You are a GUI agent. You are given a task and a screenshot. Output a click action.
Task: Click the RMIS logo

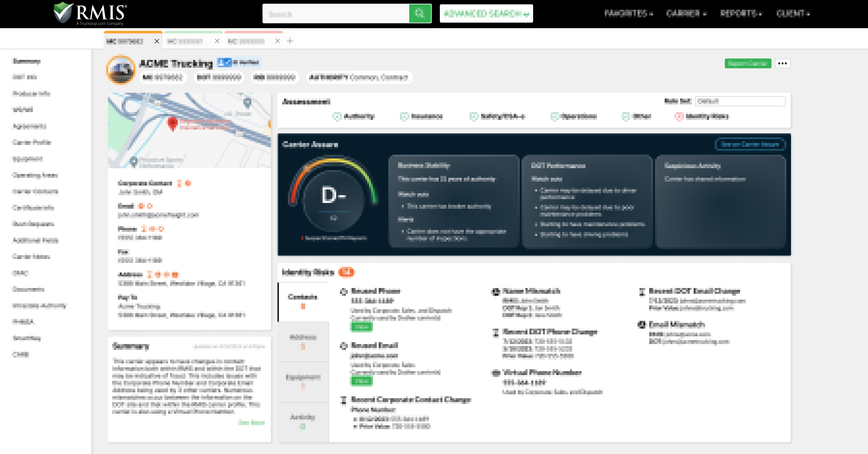click(x=90, y=14)
